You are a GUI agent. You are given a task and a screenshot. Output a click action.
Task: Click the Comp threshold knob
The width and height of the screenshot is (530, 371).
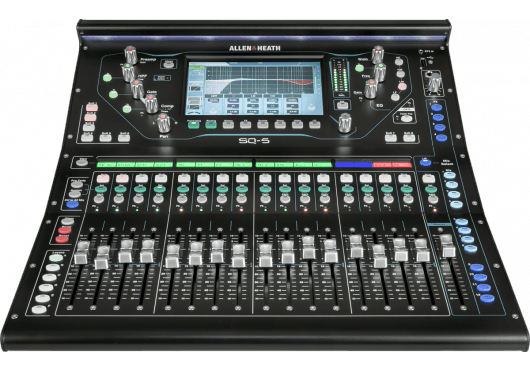click(151, 103)
